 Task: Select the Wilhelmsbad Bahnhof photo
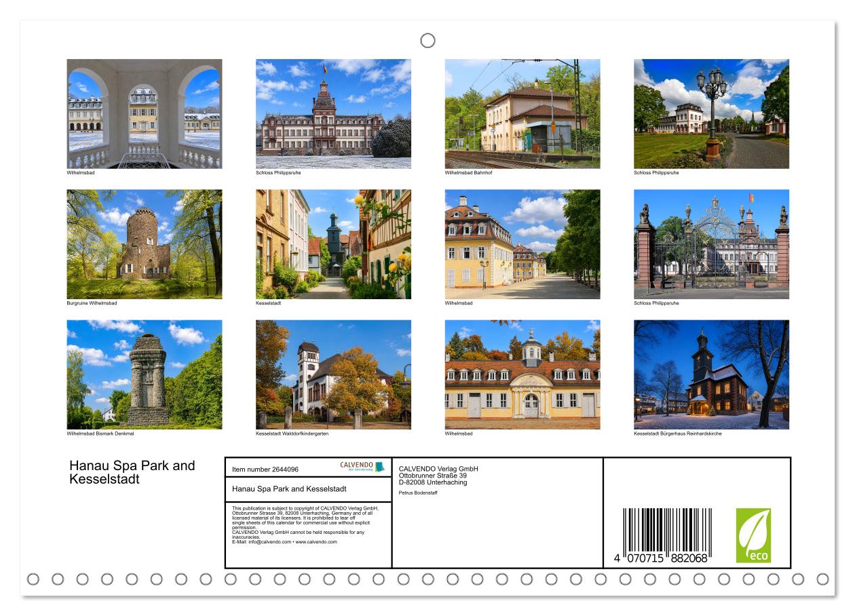point(522,114)
